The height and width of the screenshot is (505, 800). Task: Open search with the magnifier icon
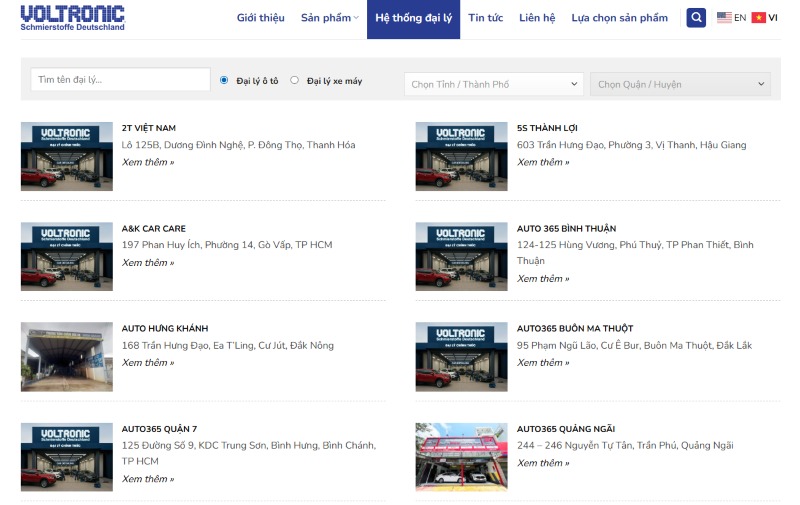coord(696,18)
